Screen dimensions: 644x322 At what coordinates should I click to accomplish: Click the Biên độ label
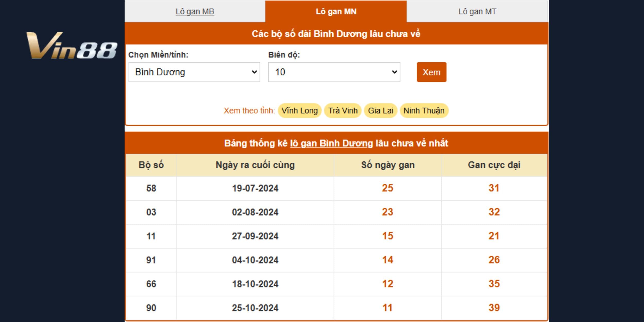click(284, 55)
